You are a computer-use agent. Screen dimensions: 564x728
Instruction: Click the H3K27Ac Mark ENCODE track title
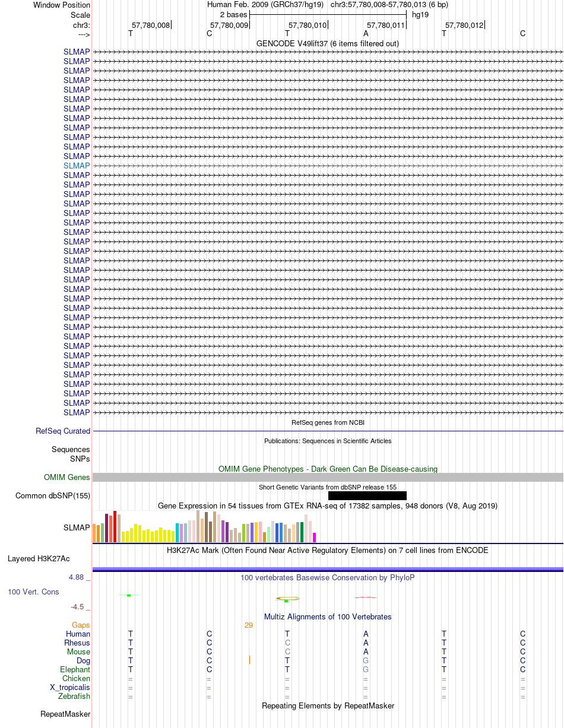328,551
